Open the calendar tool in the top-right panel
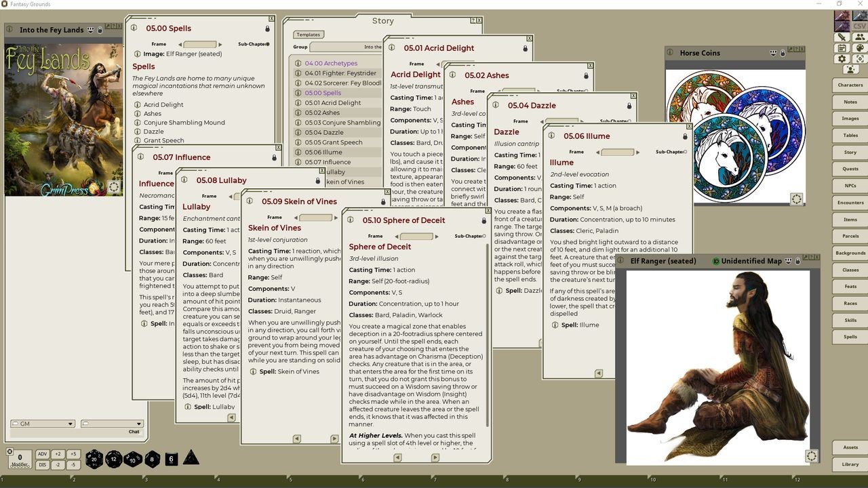The height and width of the screenshot is (488, 868). click(842, 48)
